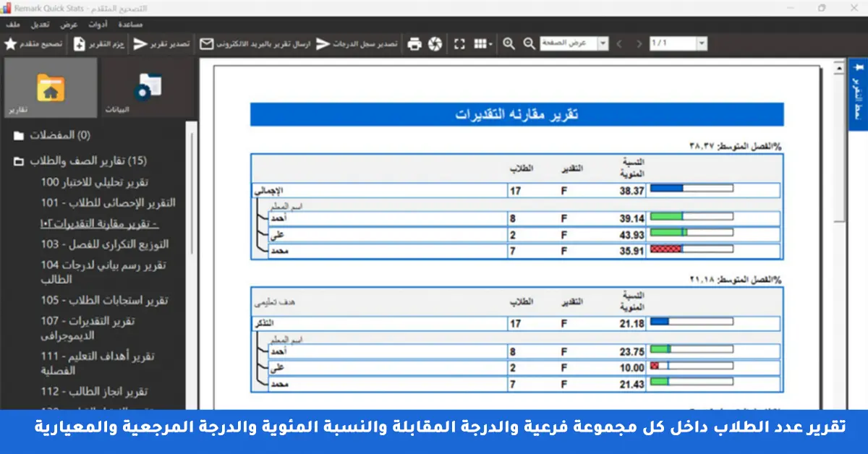Click ارسال تقرير بالبريد الالكترونى button label
The width and height of the screenshot is (868, 454).
tap(263, 44)
